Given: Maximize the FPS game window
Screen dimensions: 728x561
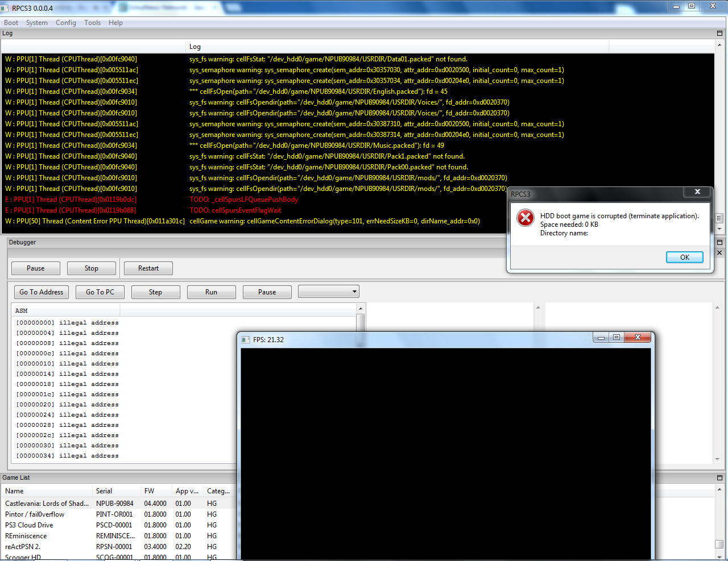Looking at the screenshot, I should pos(616,338).
